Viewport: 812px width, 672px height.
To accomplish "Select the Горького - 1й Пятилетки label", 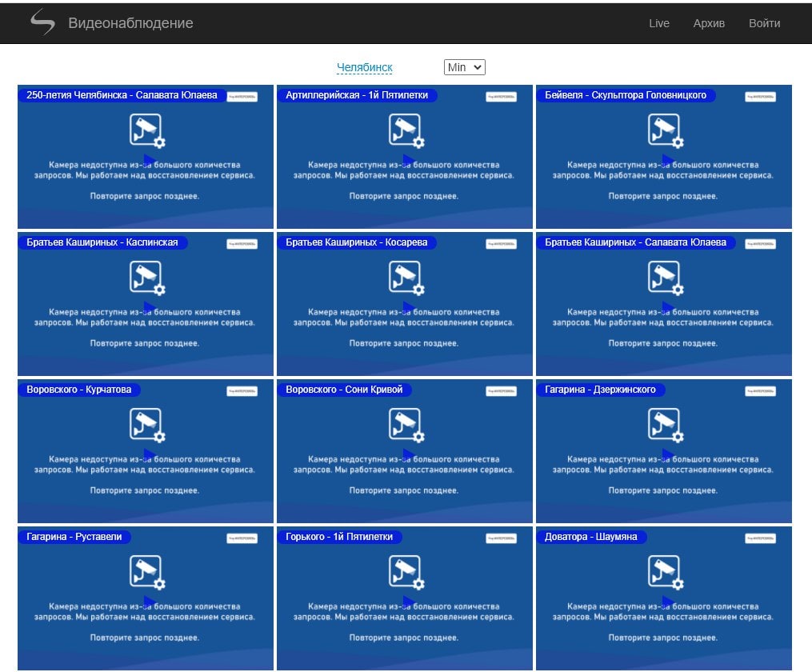I will (340, 536).
